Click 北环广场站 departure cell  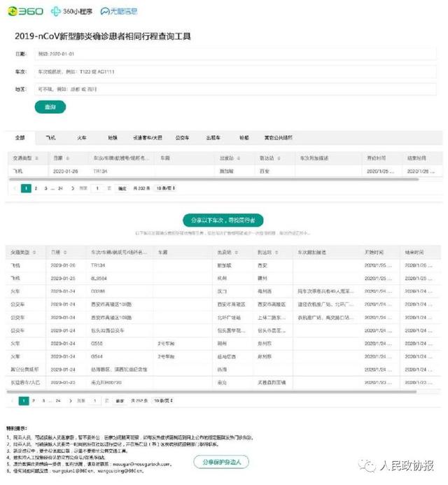pyautogui.click(x=229, y=318)
